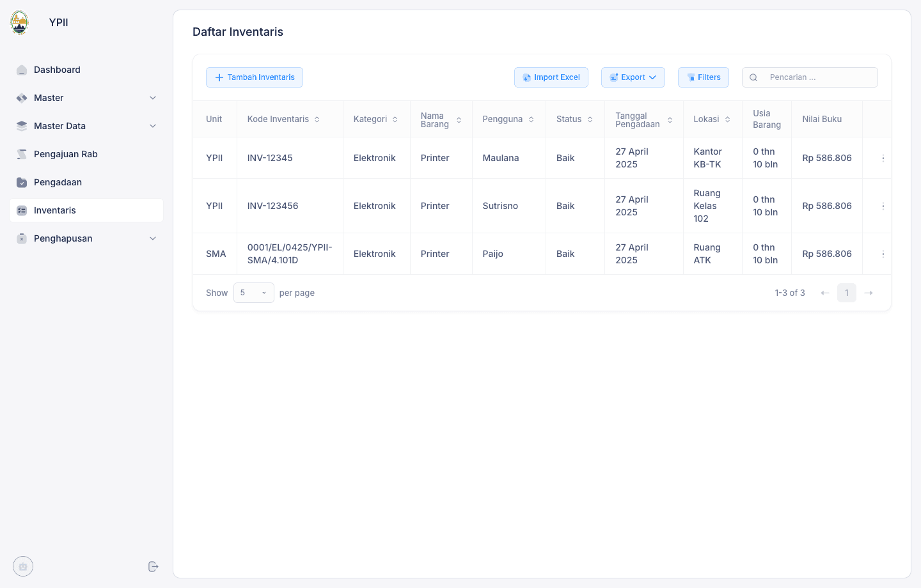Open row actions for INV-12345
This screenshot has width=921, height=588.
pyautogui.click(x=883, y=158)
